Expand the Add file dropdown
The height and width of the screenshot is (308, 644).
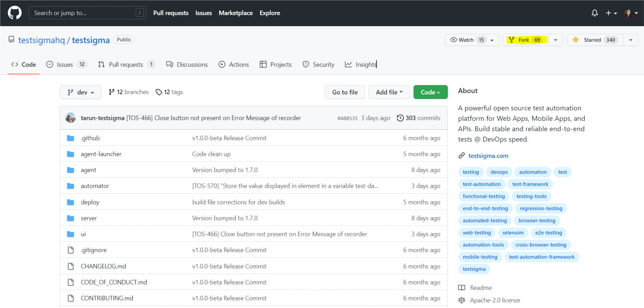tap(389, 92)
